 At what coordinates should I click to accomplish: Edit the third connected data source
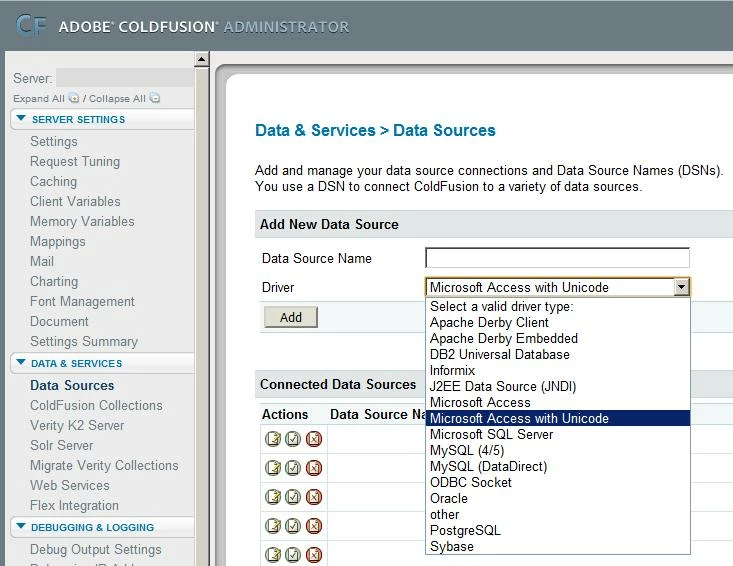point(273,497)
